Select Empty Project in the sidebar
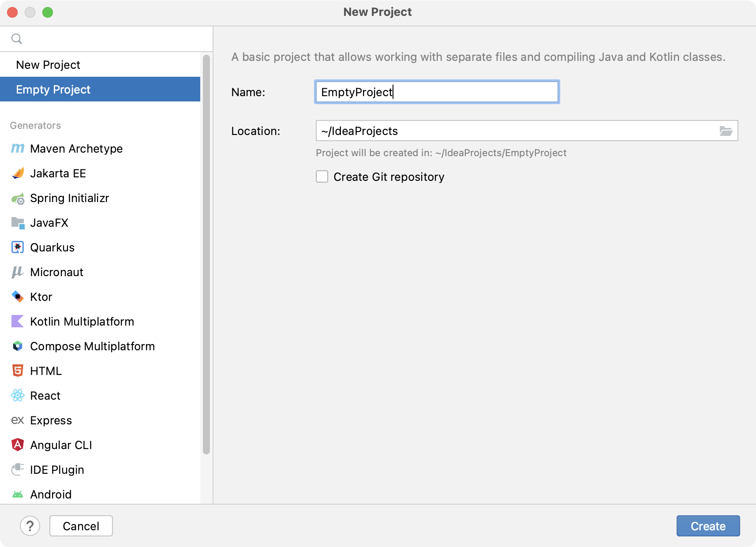 [100, 90]
